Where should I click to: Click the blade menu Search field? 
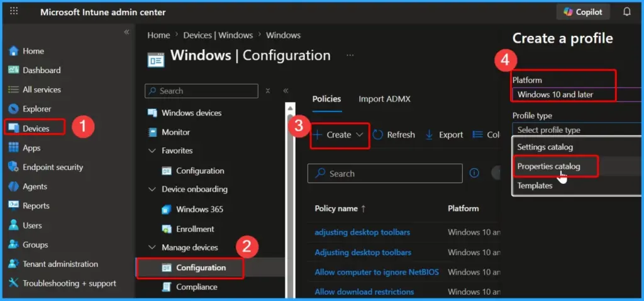click(201, 91)
